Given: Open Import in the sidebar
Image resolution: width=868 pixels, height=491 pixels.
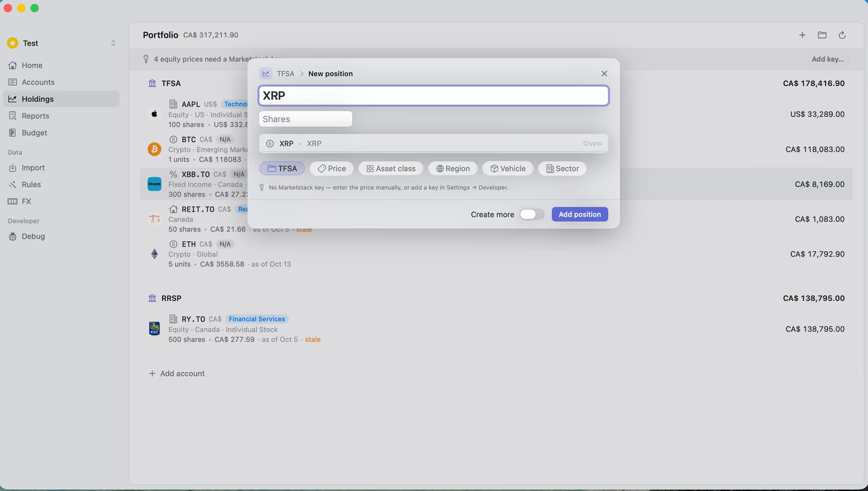Looking at the screenshot, I should click(x=61, y=168).
